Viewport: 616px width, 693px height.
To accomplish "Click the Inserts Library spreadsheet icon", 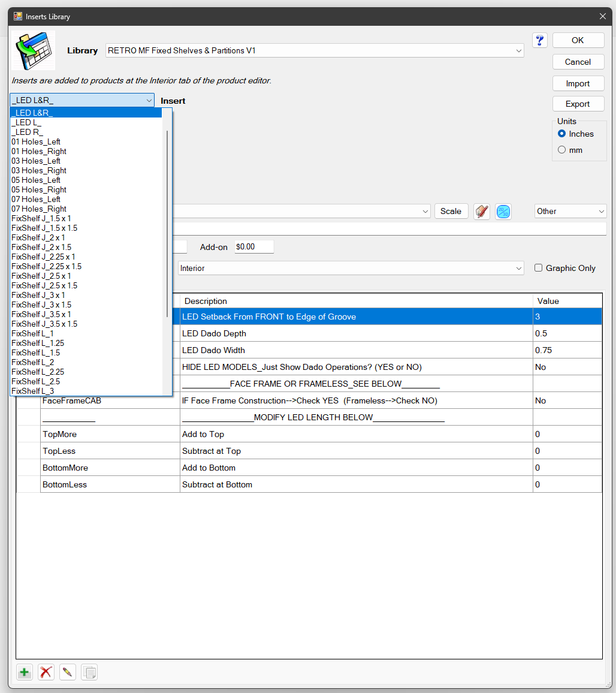I will pos(33,50).
